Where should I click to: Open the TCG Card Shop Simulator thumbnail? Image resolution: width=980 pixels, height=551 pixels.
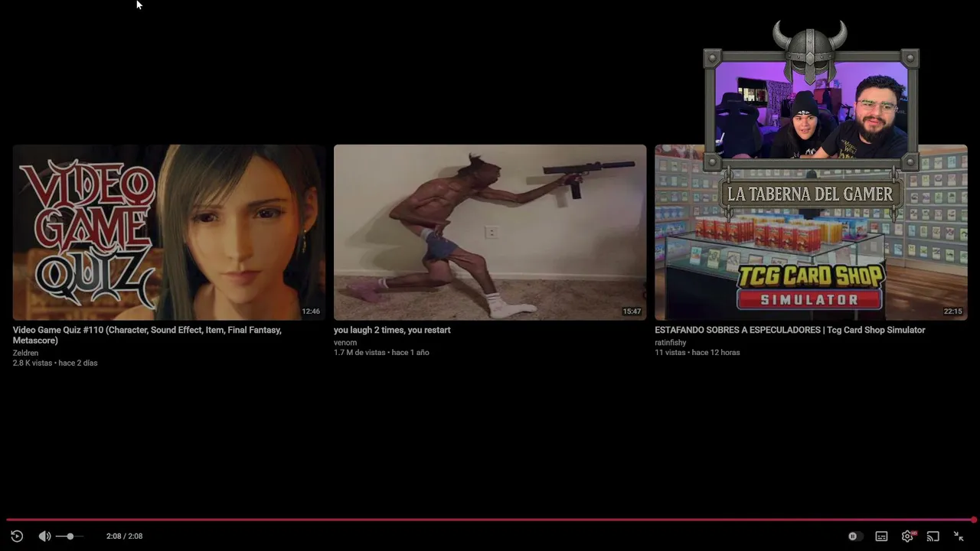pos(811,233)
